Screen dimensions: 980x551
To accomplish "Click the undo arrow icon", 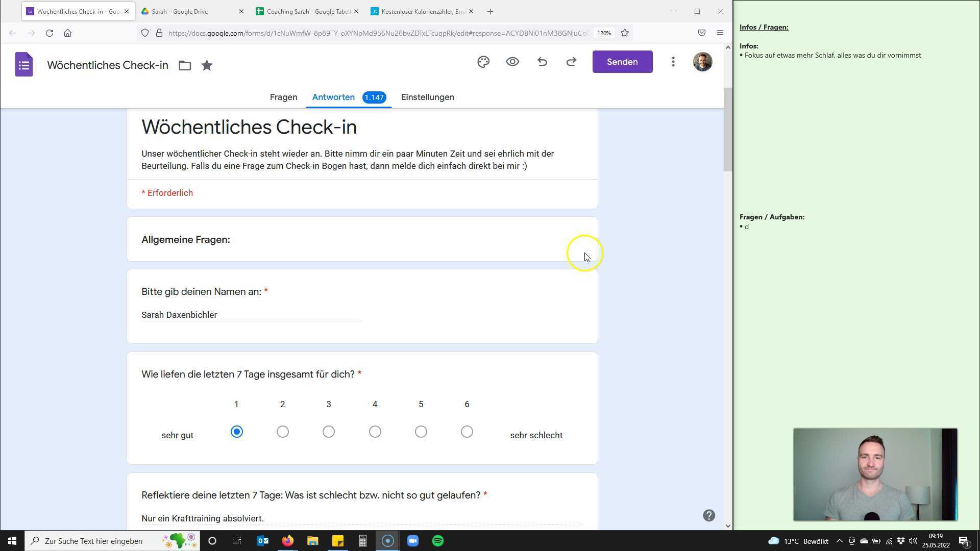I will [x=542, y=62].
